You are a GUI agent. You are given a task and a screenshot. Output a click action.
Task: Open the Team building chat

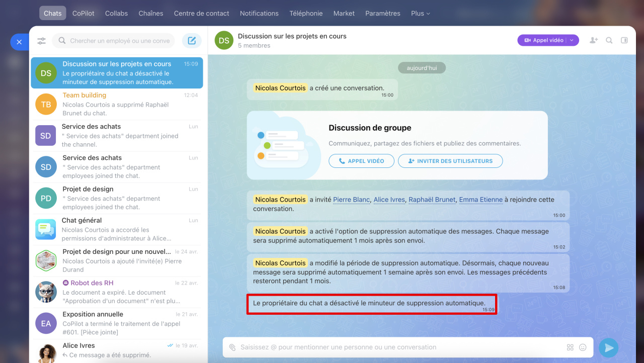click(117, 104)
